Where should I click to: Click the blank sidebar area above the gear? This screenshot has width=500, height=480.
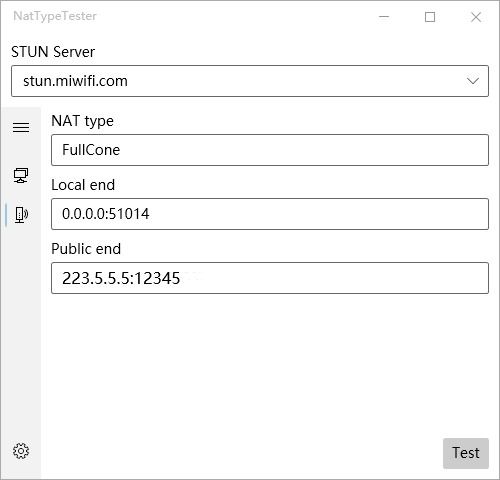click(x=21, y=333)
